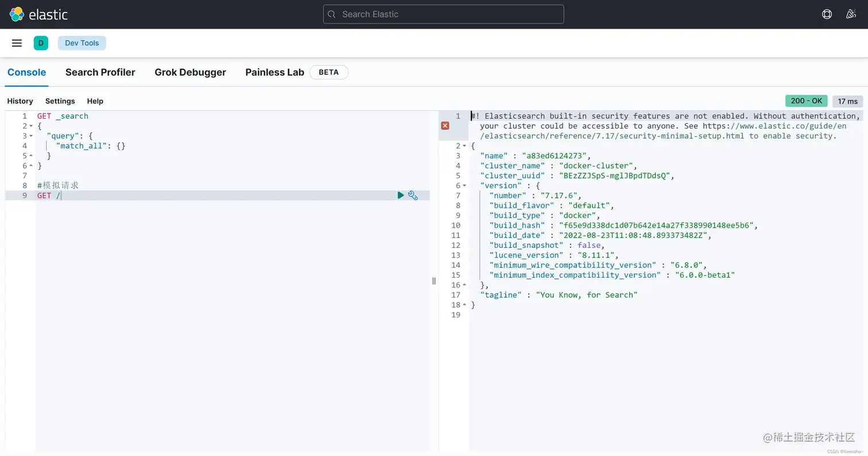Click the GET _search request line
The width and height of the screenshot is (868, 456).
[63, 116]
